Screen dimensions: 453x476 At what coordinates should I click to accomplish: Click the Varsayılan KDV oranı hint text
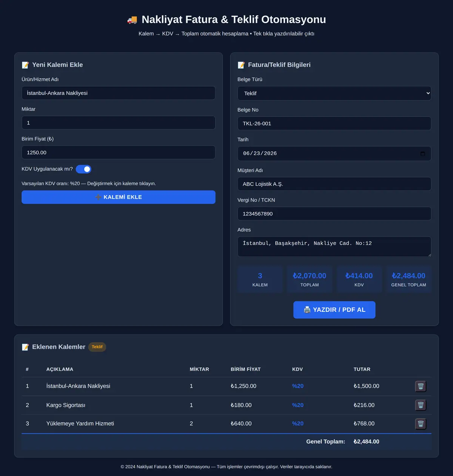pos(89,183)
